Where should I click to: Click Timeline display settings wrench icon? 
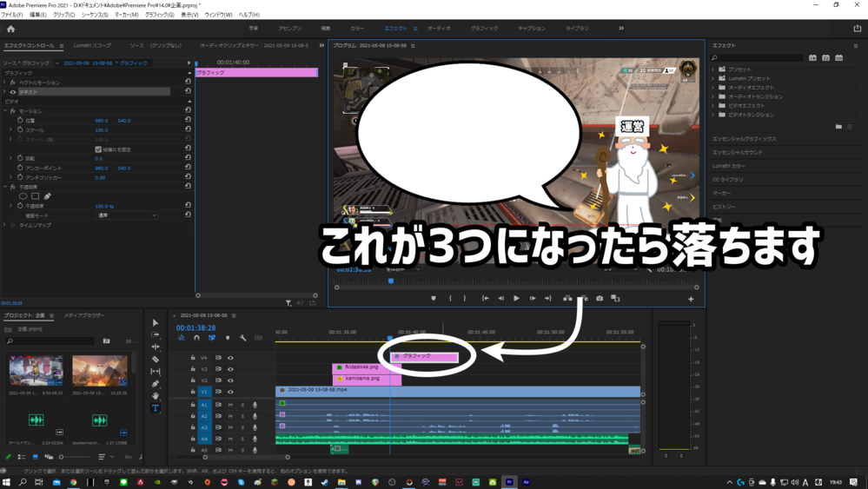[243, 338]
